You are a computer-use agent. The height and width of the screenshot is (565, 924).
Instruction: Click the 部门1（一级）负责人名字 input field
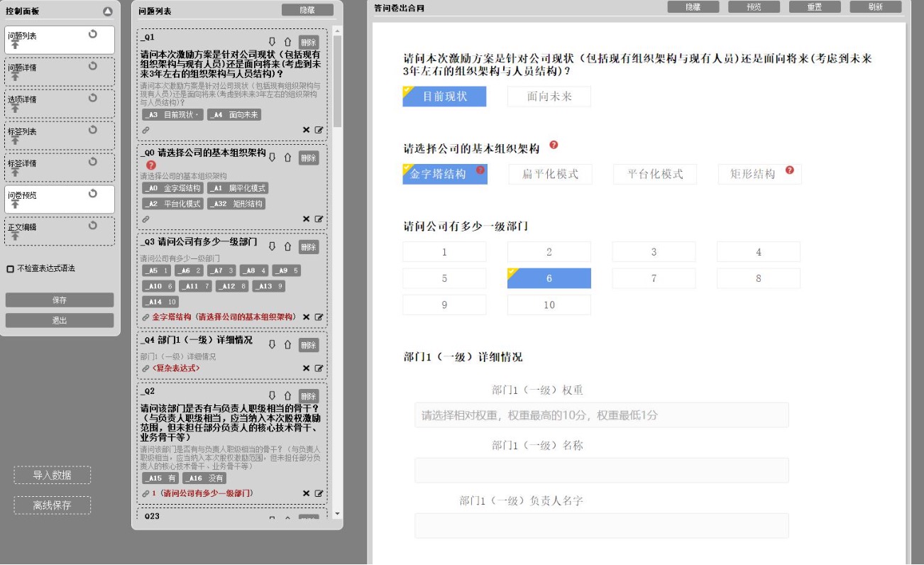[602, 526]
